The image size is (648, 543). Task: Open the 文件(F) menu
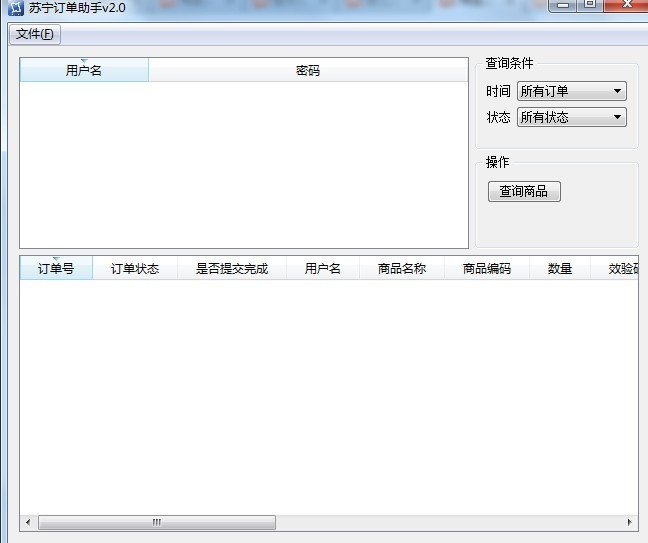click(x=35, y=34)
